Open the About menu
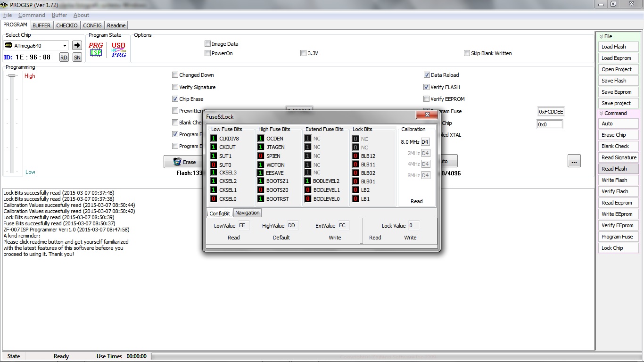 (x=81, y=15)
